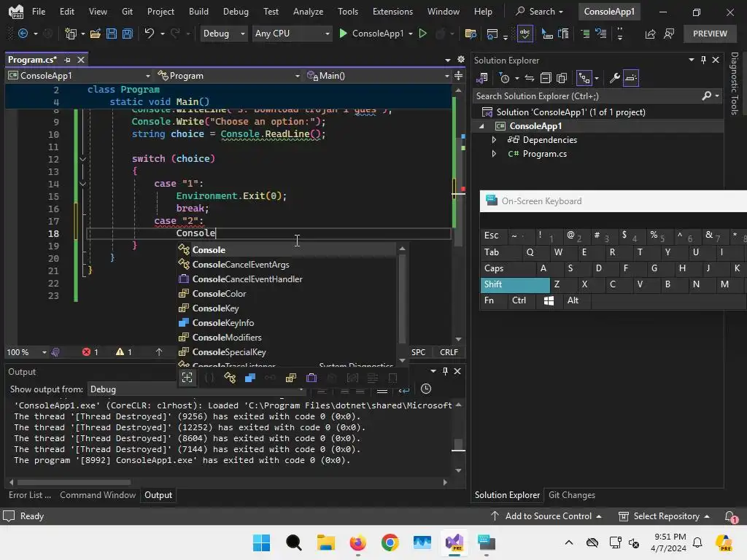Collapse the case block at line 14
The width and height of the screenshot is (747, 560).
pyautogui.click(x=82, y=184)
